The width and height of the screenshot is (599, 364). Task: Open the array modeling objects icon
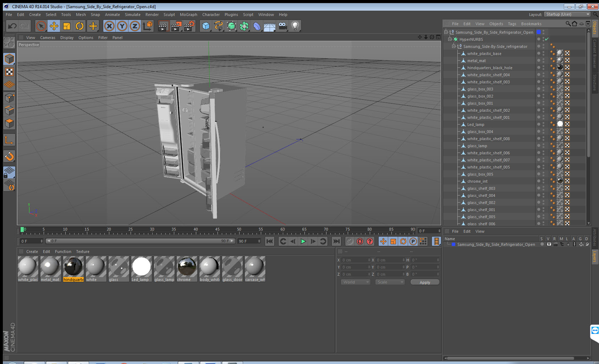[244, 26]
